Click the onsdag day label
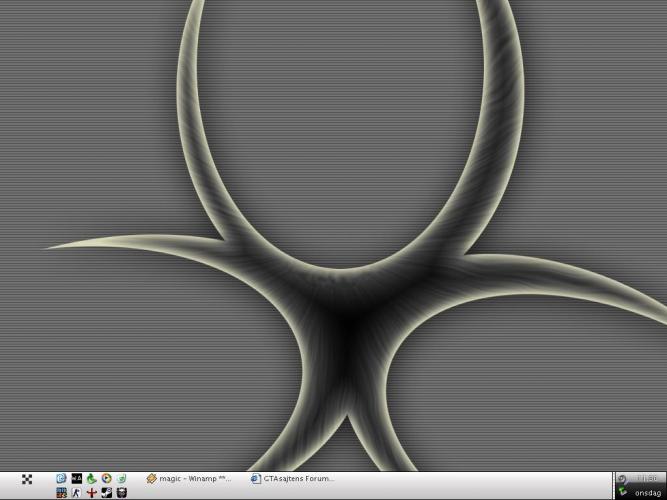 [647, 493]
